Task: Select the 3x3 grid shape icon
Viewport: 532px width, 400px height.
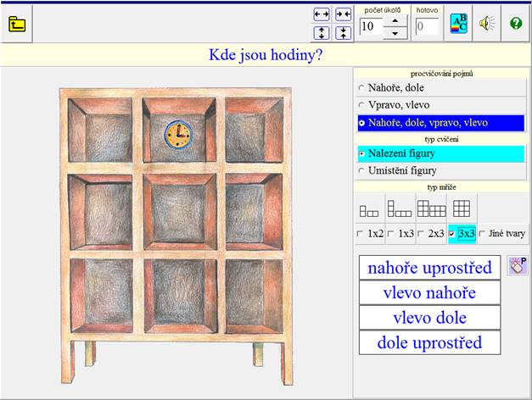Action: pyautogui.click(x=462, y=208)
